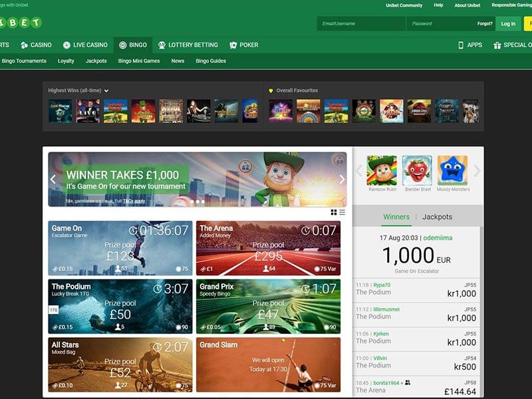The height and width of the screenshot is (399, 532).
Task: Click winner name odemiima
Action: pos(438,238)
